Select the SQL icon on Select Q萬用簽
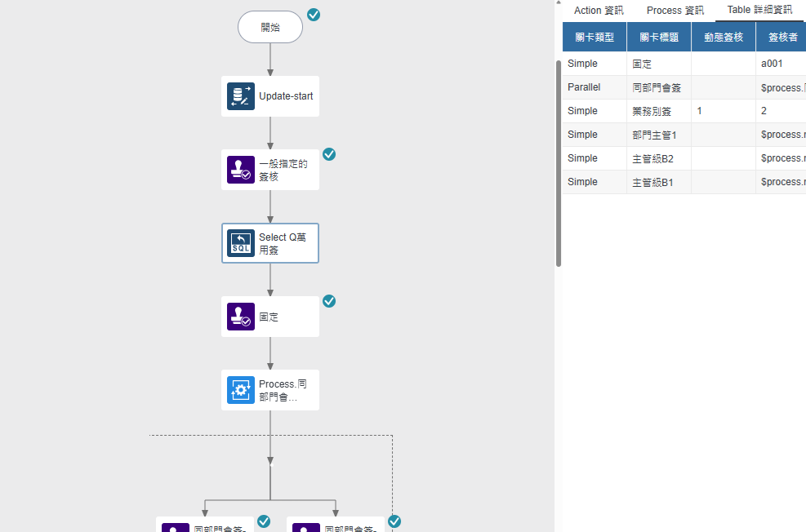 click(x=240, y=243)
